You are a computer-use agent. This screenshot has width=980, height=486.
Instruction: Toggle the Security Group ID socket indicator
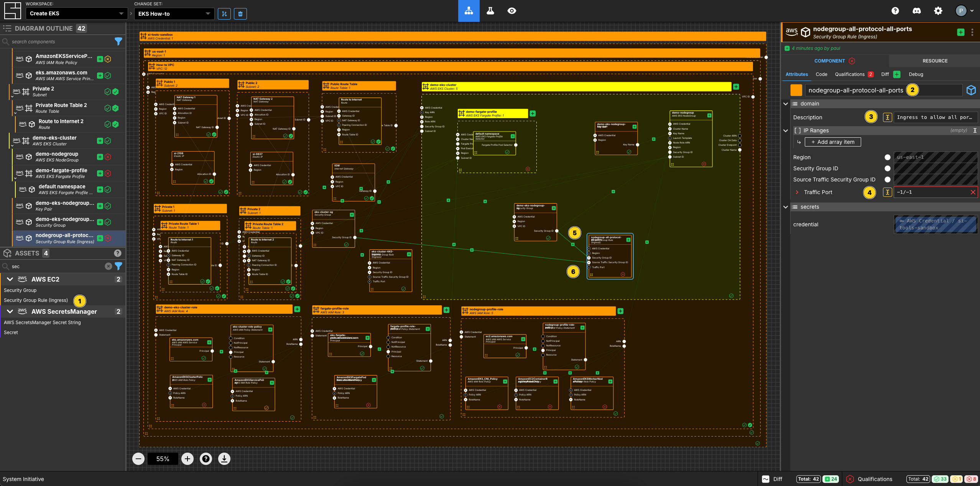[887, 168]
